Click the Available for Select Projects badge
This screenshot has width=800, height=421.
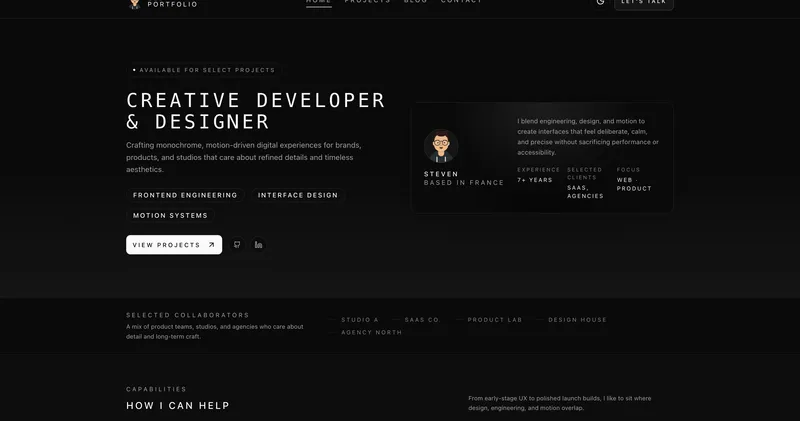[x=204, y=70]
